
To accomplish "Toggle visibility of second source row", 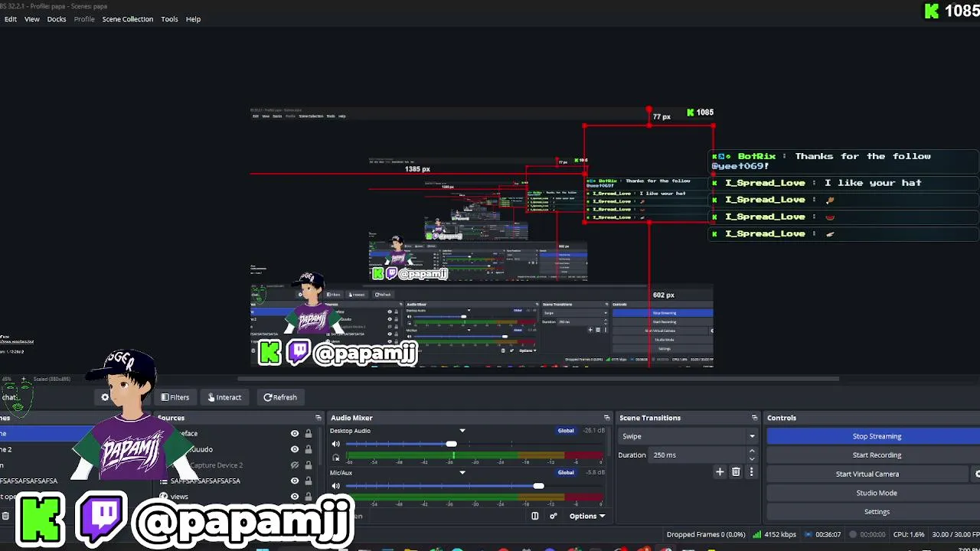I will coord(295,449).
